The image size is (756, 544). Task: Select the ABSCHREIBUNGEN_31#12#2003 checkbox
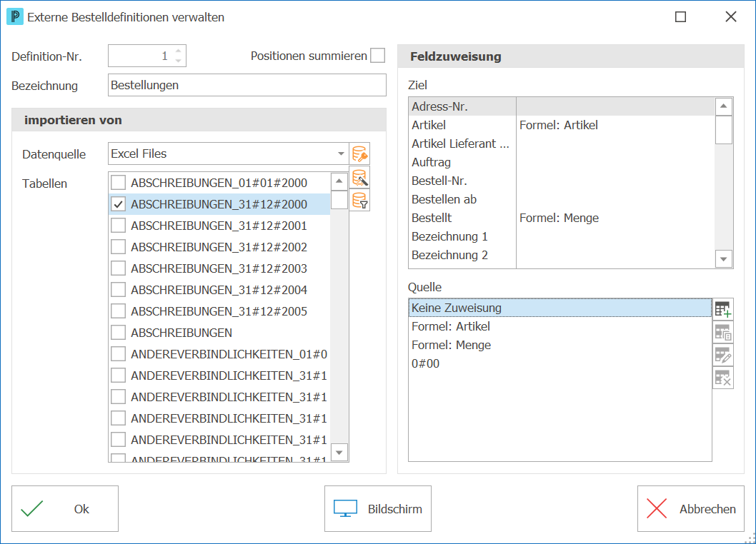point(118,268)
